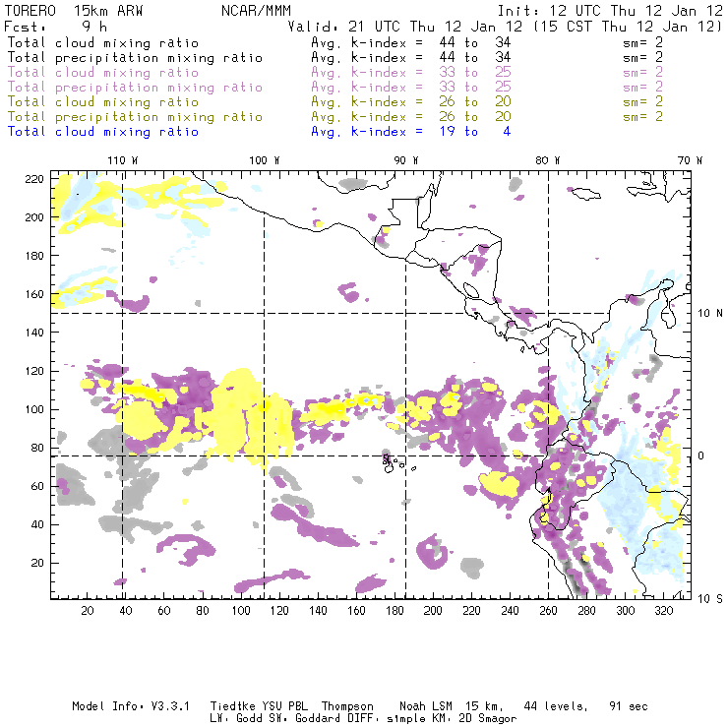This screenshot has width=728, height=728.
Task: Click the '80 W' longitude label
Action: [x=547, y=160]
